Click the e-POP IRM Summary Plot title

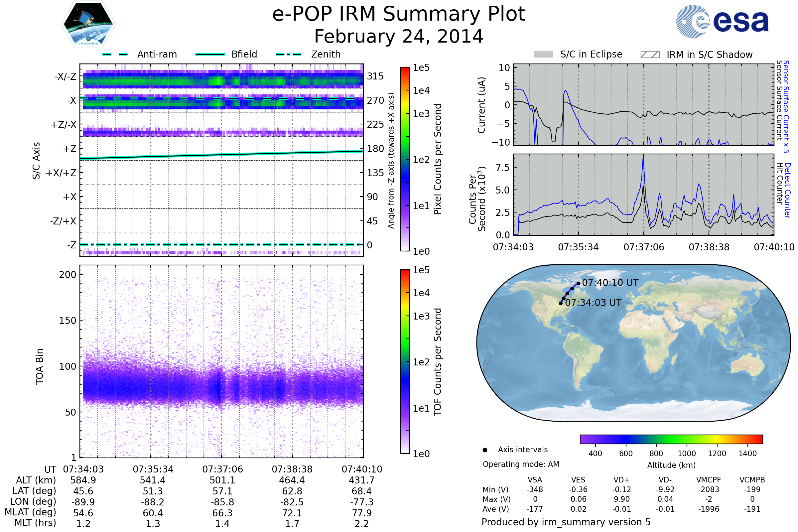399,14
